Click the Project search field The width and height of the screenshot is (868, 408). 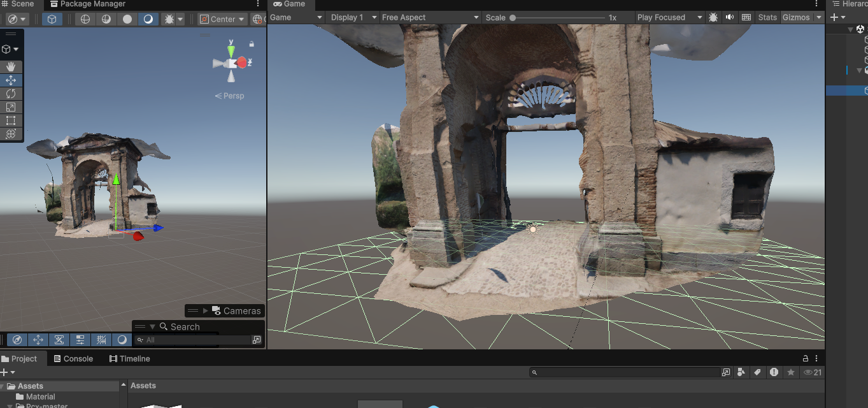point(625,372)
